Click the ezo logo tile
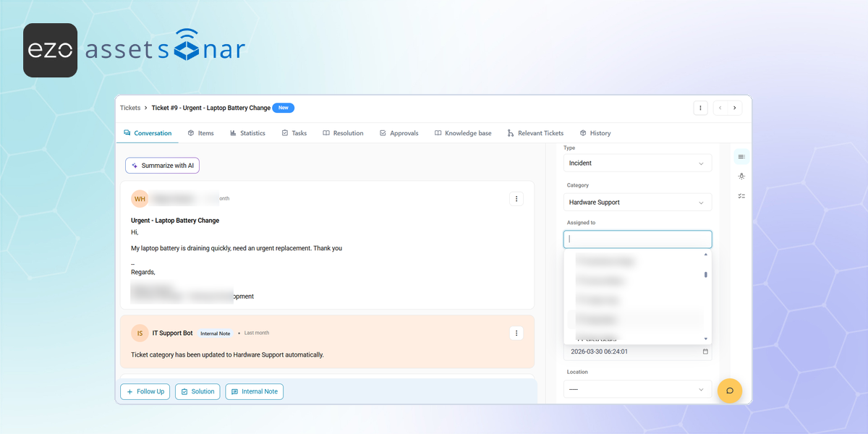This screenshot has width=868, height=434. 50,50
